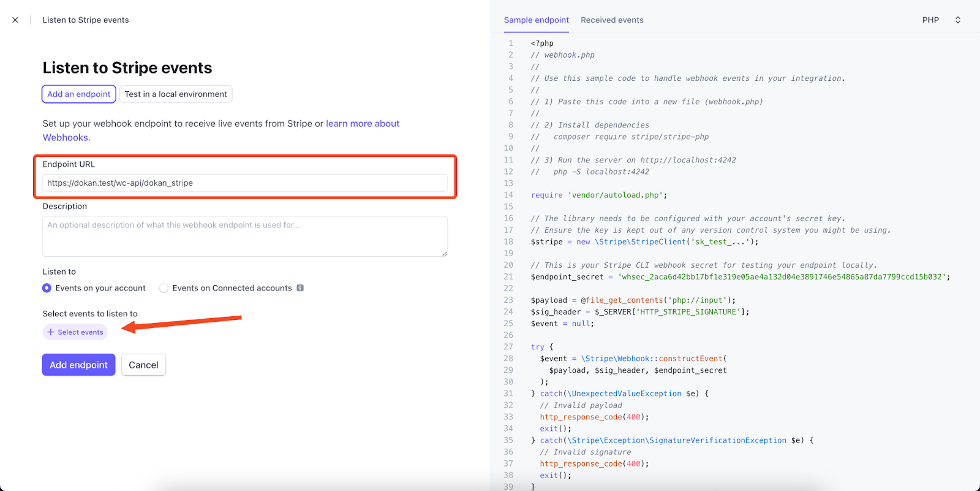
Task: Click the '// Invalid payload' comment
Action: (x=581, y=405)
